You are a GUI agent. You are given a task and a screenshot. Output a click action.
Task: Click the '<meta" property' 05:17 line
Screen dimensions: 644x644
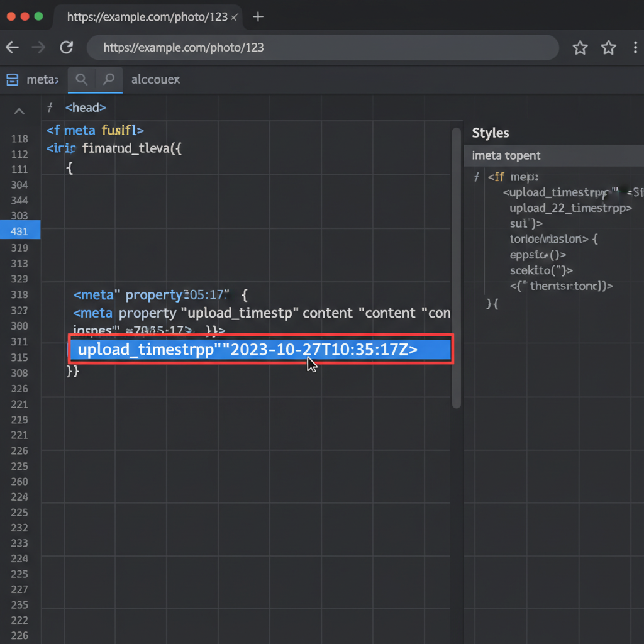pyautogui.click(x=160, y=295)
